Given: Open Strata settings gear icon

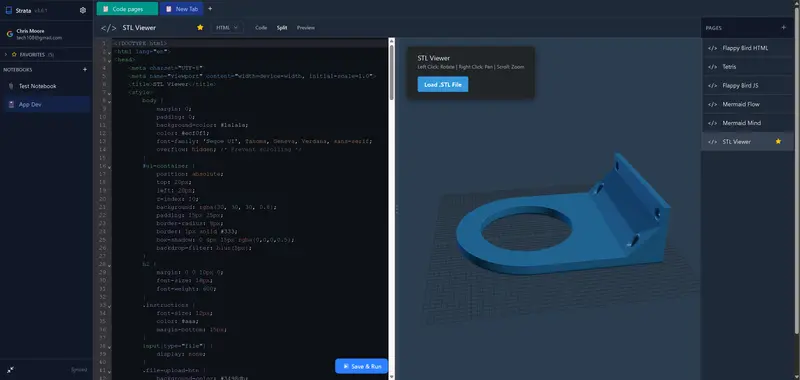Looking at the screenshot, I should coord(83,10).
